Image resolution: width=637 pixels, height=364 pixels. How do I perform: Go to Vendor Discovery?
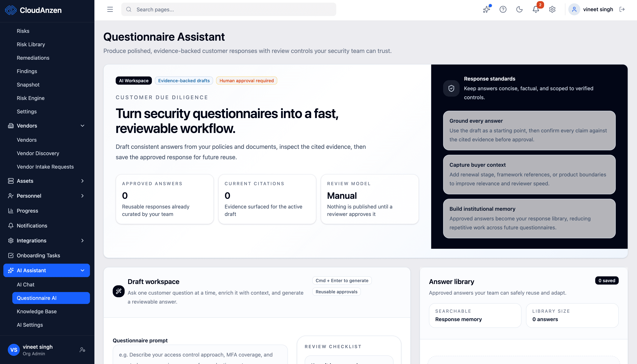pos(38,153)
